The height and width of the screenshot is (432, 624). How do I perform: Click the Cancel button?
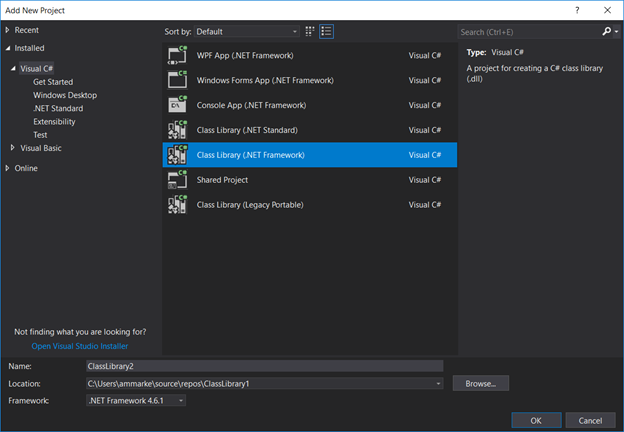click(590, 420)
